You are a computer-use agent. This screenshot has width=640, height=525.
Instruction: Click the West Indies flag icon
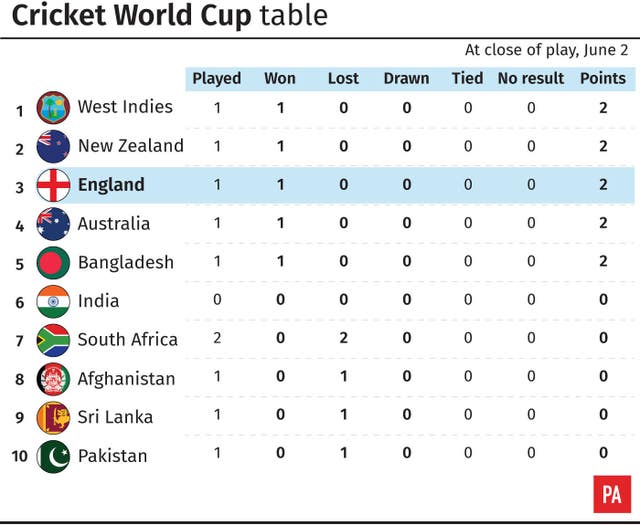click(53, 108)
